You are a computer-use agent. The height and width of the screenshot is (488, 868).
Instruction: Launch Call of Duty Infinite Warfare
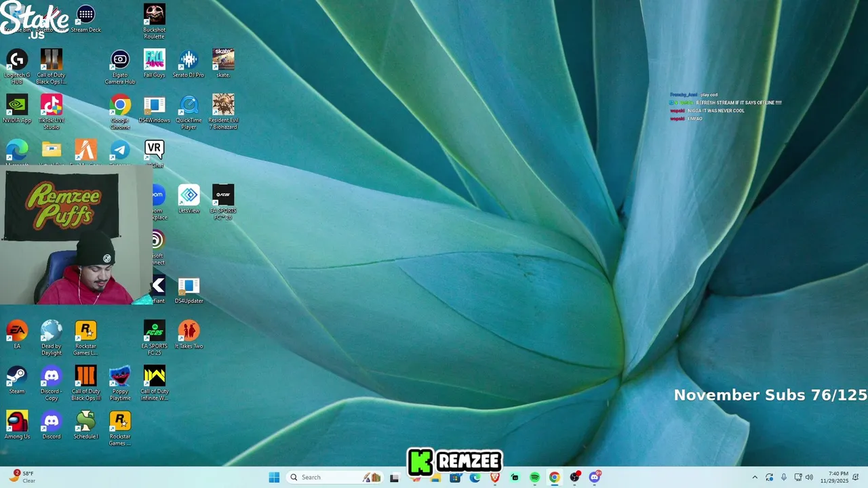[154, 384]
